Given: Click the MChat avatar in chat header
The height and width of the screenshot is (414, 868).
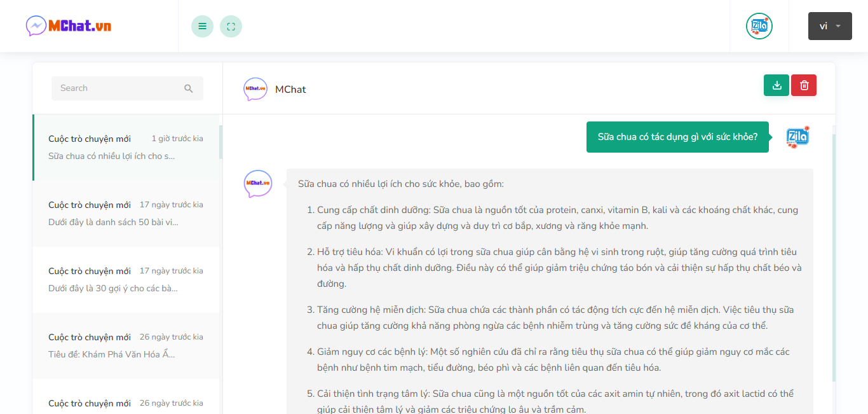Looking at the screenshot, I should coord(255,89).
